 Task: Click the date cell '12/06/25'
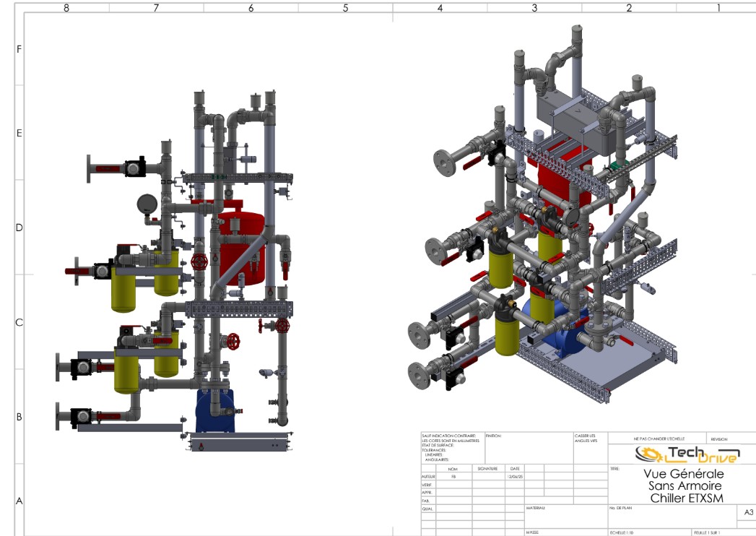coord(515,477)
